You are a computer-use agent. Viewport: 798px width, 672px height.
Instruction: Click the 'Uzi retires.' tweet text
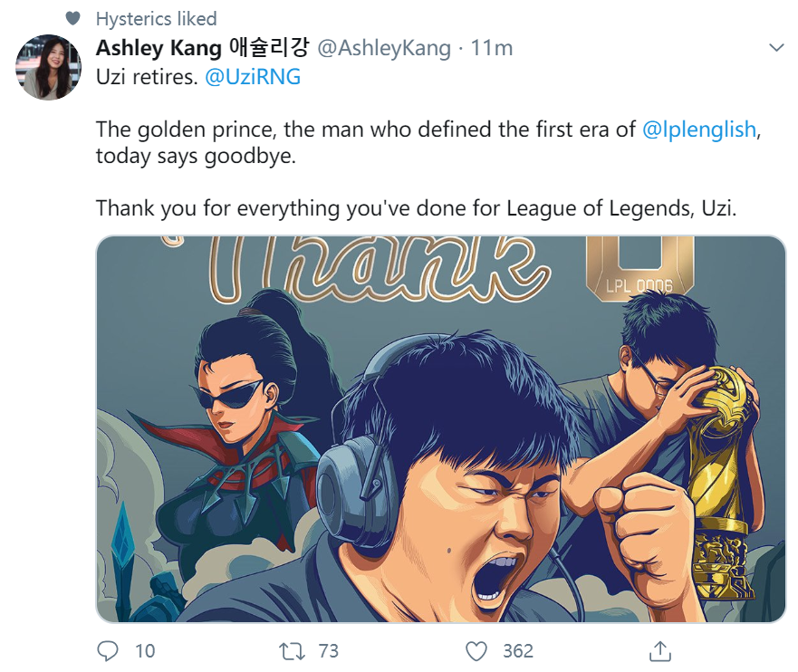tap(147, 77)
